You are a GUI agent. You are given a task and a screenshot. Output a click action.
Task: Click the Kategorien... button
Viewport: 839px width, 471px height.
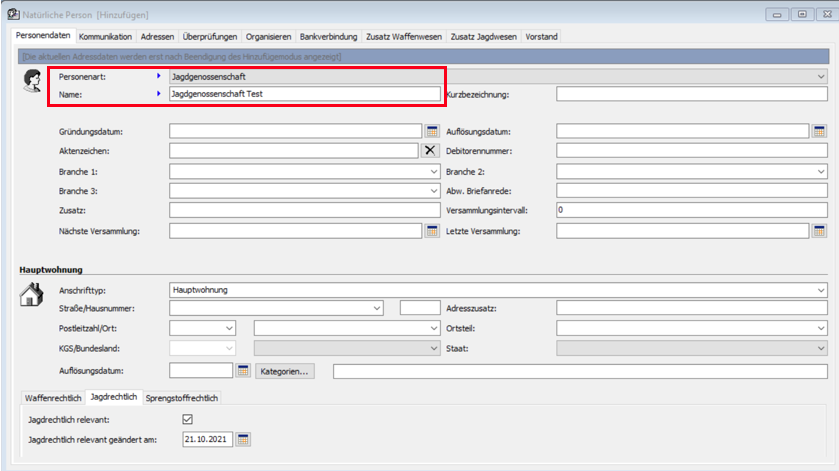(286, 371)
